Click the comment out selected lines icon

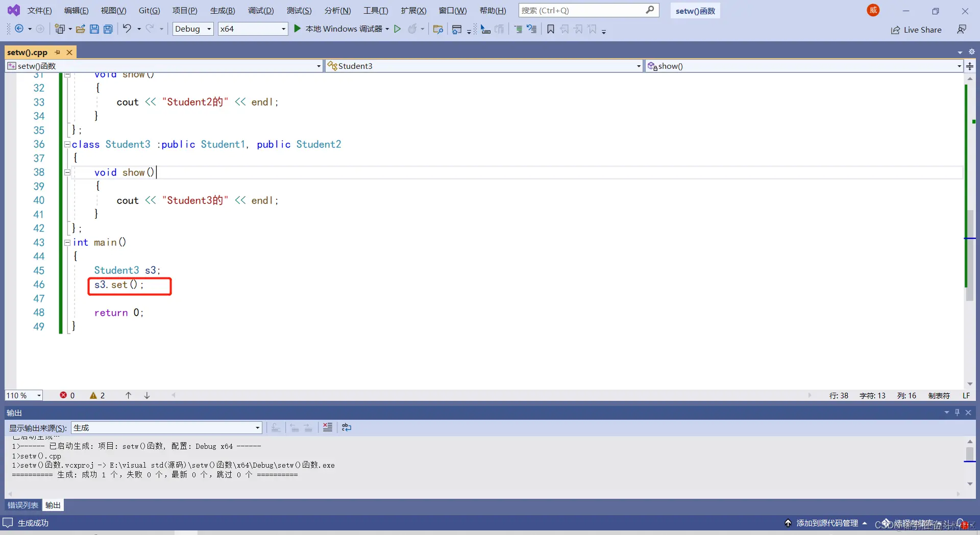[518, 29]
